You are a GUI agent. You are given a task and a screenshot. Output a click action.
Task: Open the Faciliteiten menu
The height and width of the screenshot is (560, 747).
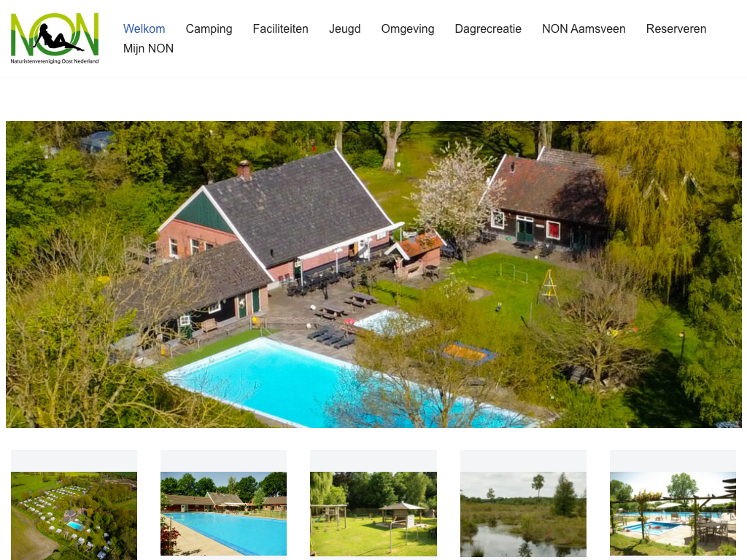coord(281,28)
